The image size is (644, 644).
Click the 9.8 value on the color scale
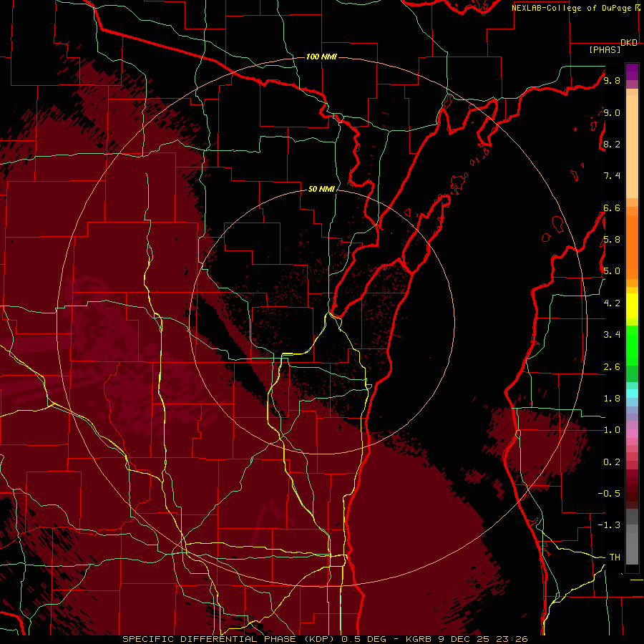612,80
